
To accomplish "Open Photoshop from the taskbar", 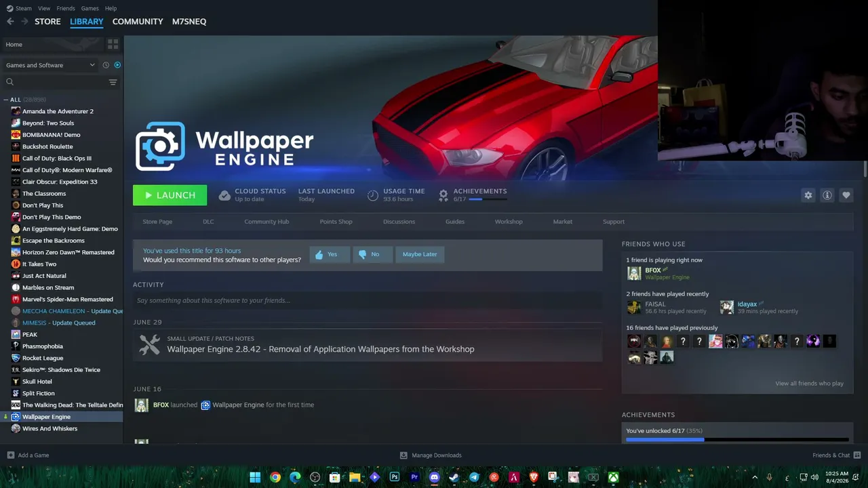I will (x=394, y=477).
